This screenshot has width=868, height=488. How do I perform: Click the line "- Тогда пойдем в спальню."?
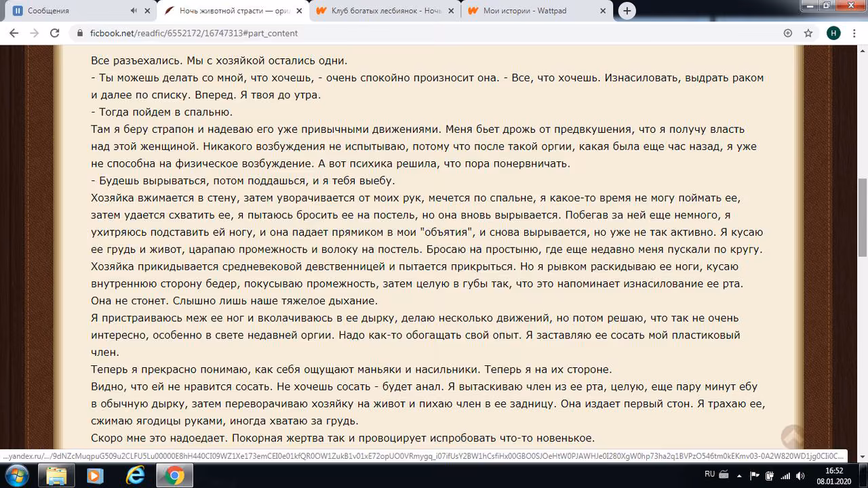pos(161,112)
